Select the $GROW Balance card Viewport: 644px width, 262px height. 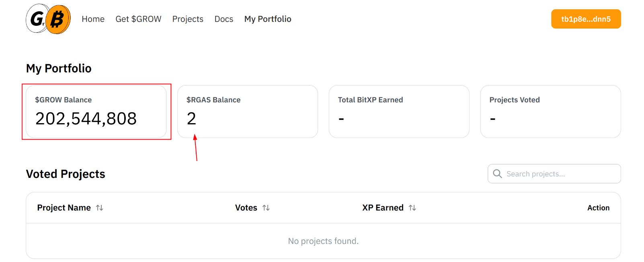point(96,111)
